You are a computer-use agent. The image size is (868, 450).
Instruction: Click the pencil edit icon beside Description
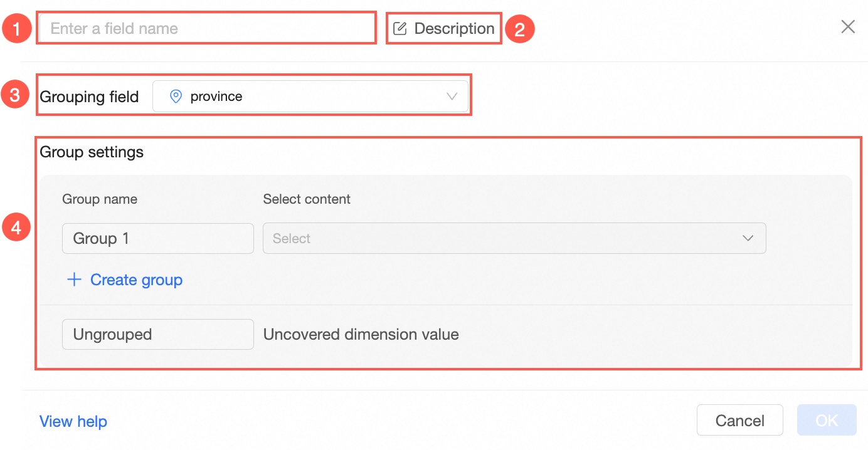pos(400,28)
